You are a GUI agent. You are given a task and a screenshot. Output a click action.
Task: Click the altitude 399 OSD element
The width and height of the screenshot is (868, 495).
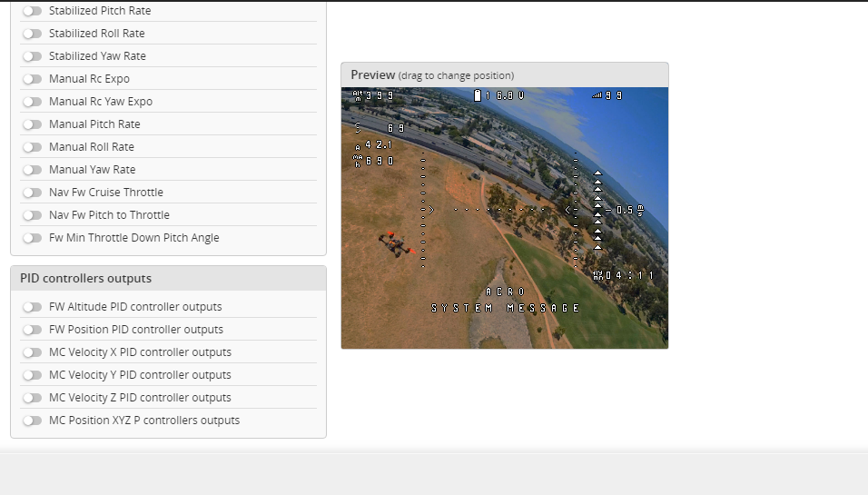pyautogui.click(x=373, y=95)
